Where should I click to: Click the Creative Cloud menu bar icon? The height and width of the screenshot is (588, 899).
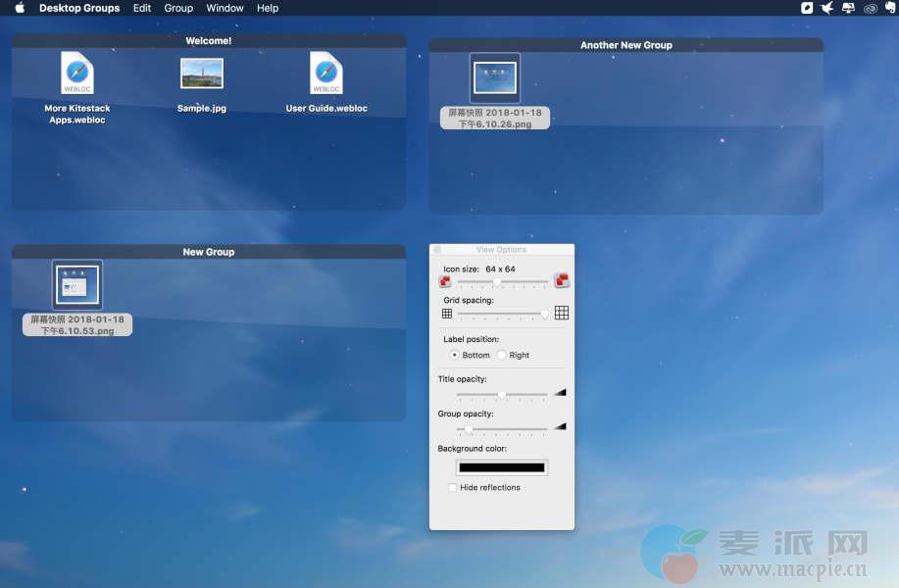pyautogui.click(x=870, y=8)
